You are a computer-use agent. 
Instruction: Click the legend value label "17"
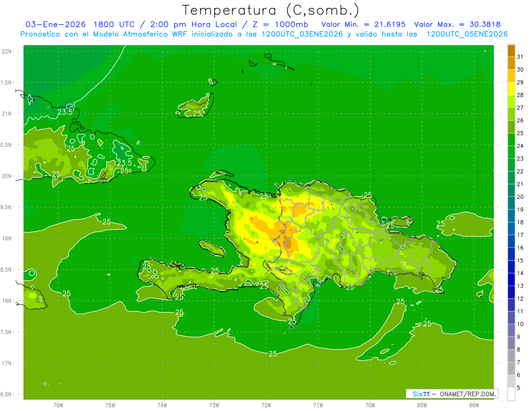(x=520, y=235)
